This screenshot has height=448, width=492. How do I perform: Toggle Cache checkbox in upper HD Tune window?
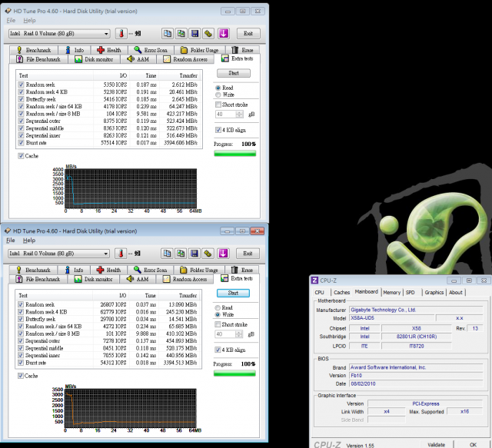[21, 156]
